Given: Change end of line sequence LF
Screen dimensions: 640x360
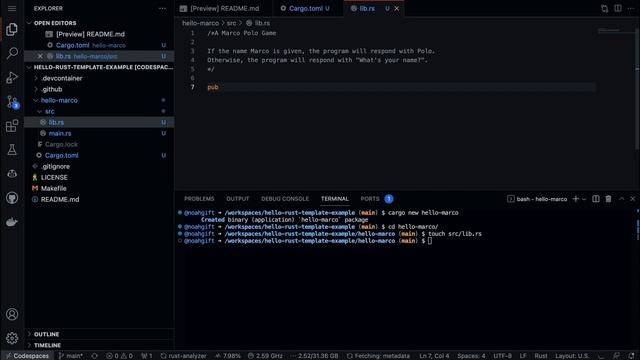Looking at the screenshot, I should pos(523,356).
